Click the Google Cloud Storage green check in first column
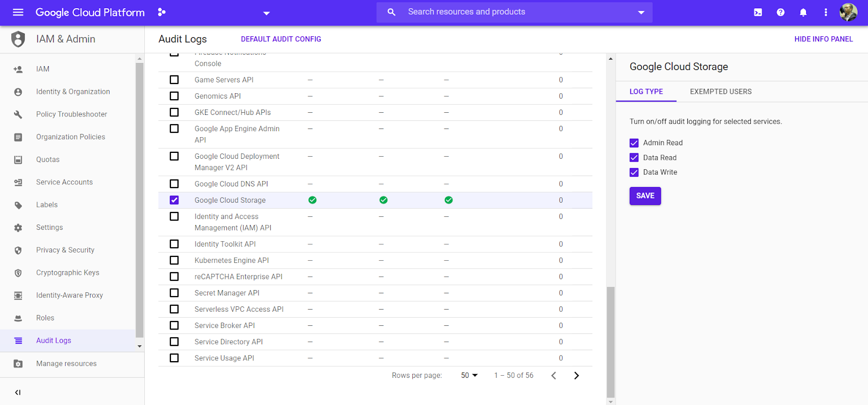The height and width of the screenshot is (405, 868). point(312,200)
